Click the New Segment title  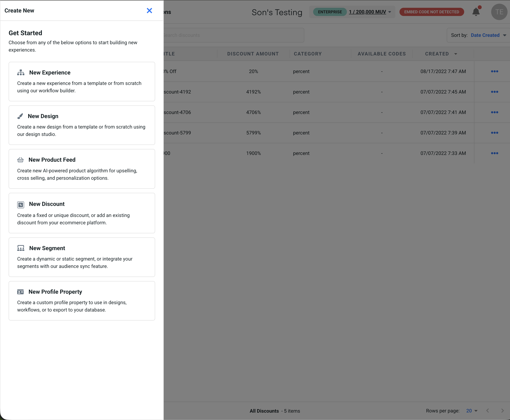point(47,248)
